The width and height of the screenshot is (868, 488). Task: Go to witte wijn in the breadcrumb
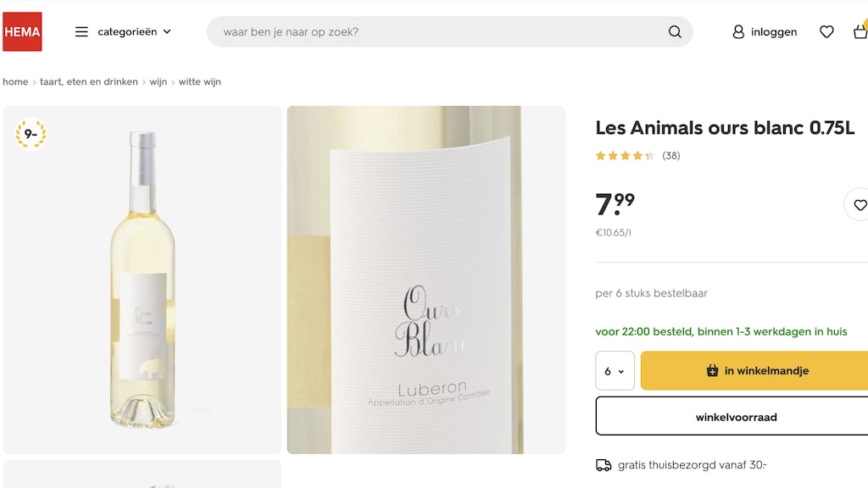point(199,81)
